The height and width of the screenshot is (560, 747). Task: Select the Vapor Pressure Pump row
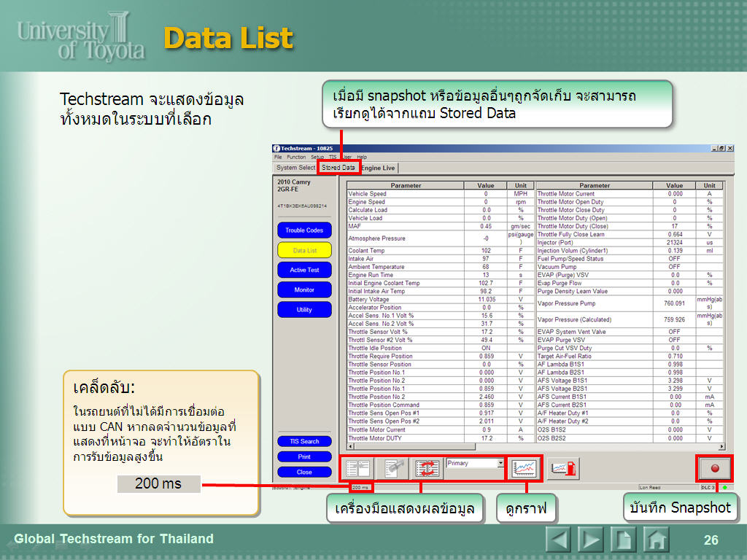click(630, 303)
